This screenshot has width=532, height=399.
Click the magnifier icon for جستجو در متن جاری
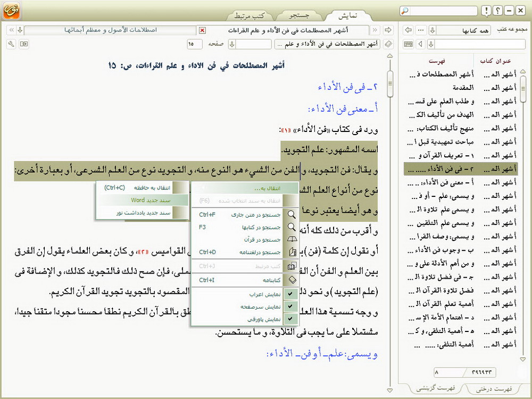pos(292,214)
